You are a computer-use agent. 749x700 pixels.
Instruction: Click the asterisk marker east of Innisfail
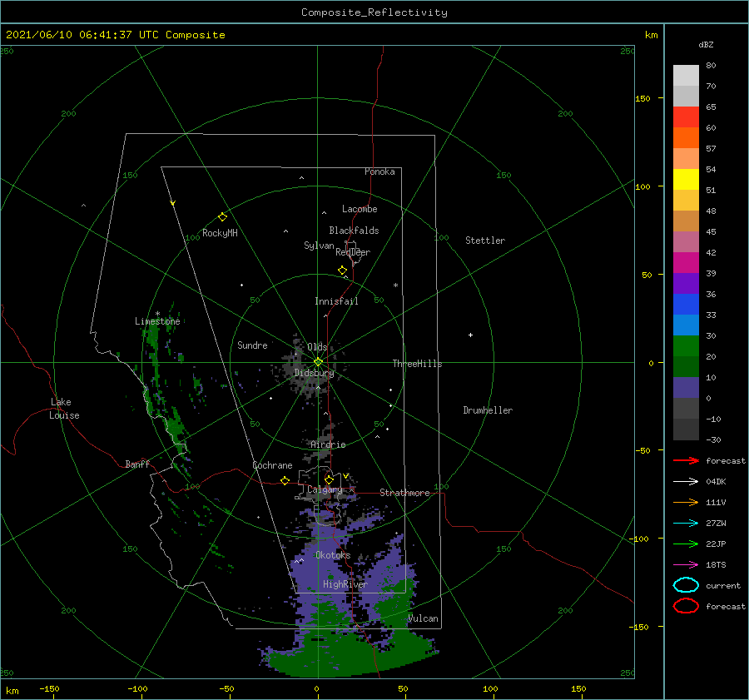(x=395, y=285)
